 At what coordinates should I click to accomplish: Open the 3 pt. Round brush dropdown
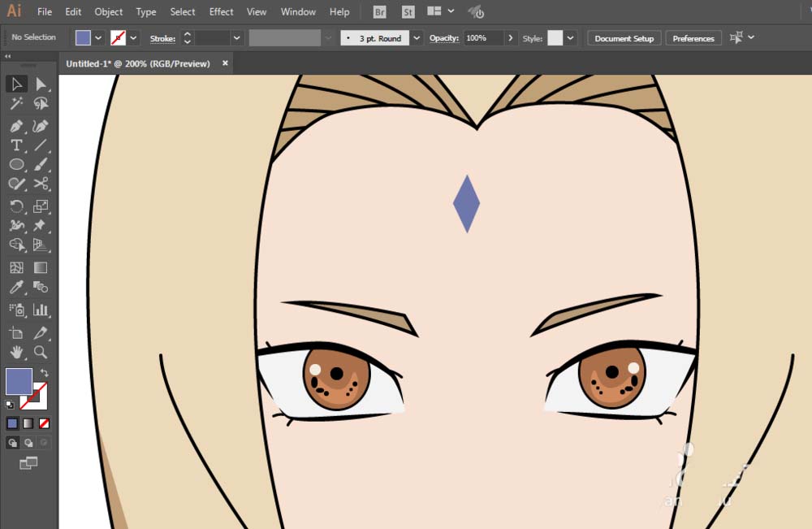(417, 38)
